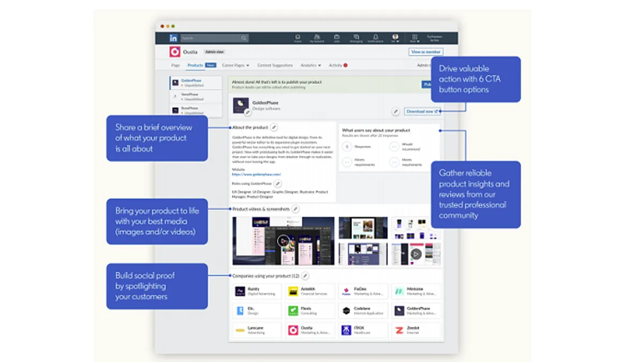
Task: Click the Oustia company logo
Action: click(174, 52)
